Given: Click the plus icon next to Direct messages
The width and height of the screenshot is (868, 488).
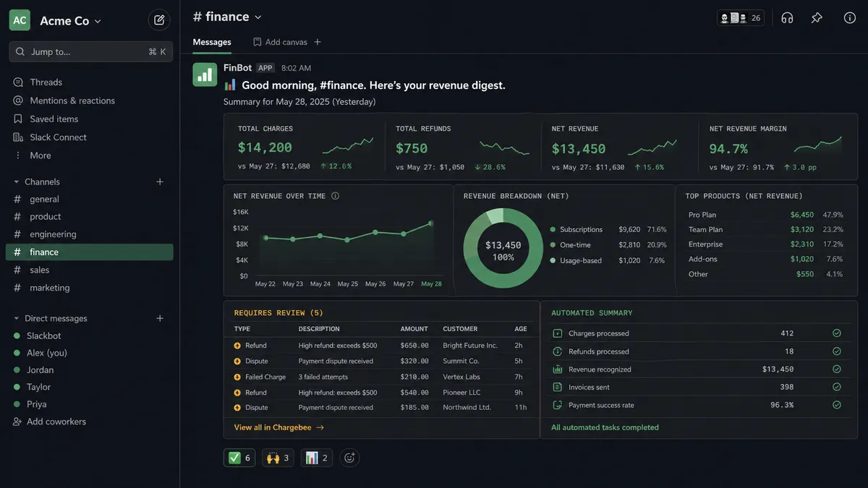Looking at the screenshot, I should click(x=160, y=319).
